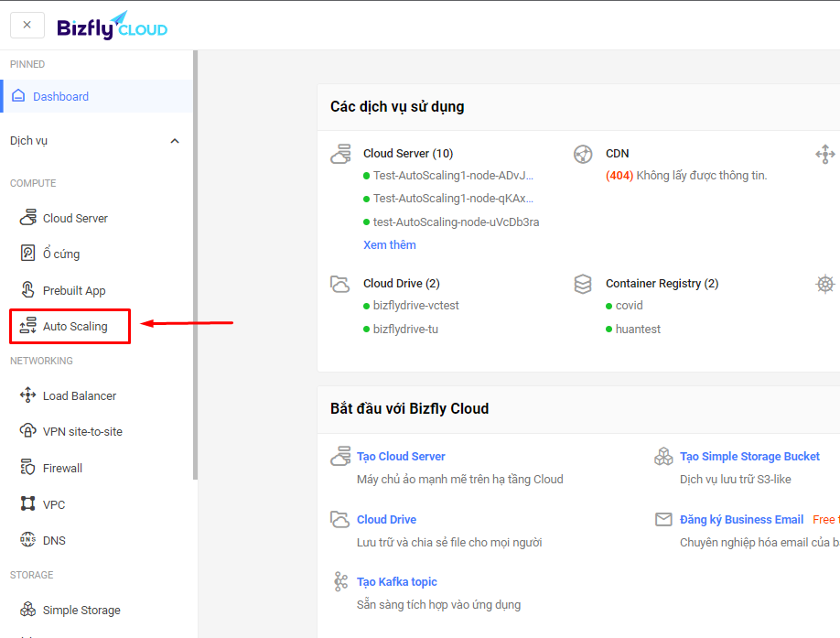
Task: Click the Cloud Server sidebar icon
Action: [x=27, y=218]
